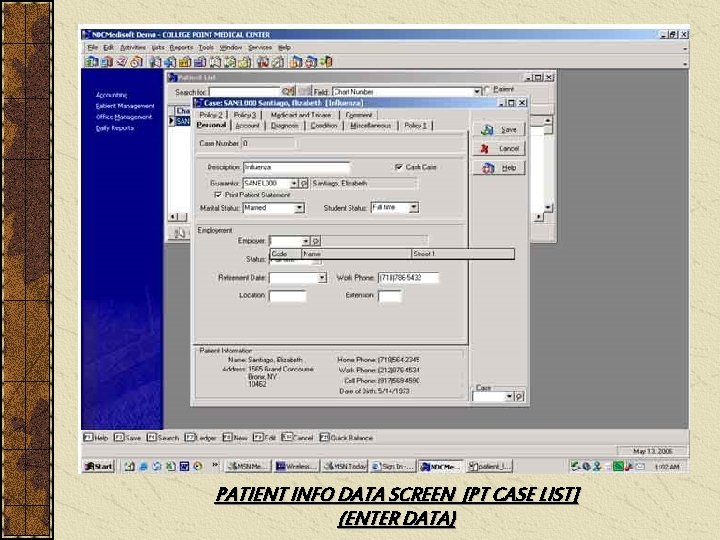Open the Employer lookup magnifier icon
The width and height of the screenshot is (720, 540).
(316, 241)
